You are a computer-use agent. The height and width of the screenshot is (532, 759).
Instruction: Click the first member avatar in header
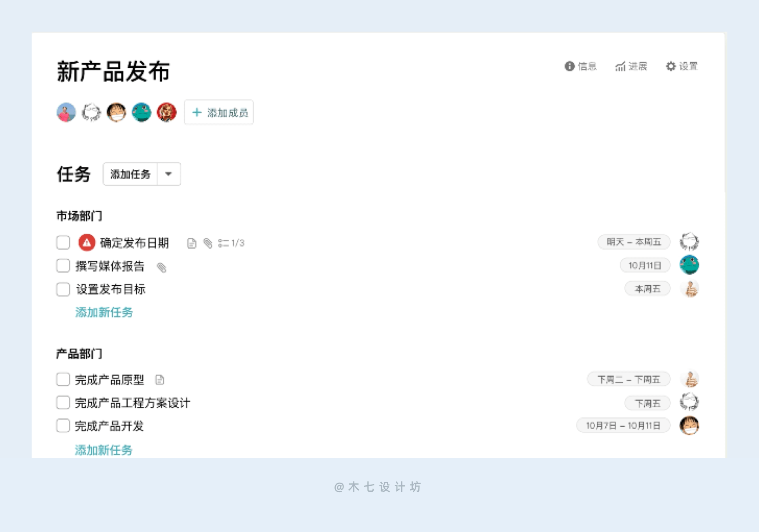[x=66, y=113]
